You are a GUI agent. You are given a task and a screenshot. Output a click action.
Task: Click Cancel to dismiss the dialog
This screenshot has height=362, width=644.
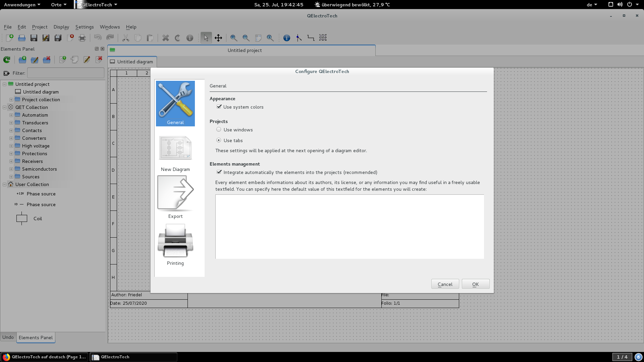[x=445, y=284]
